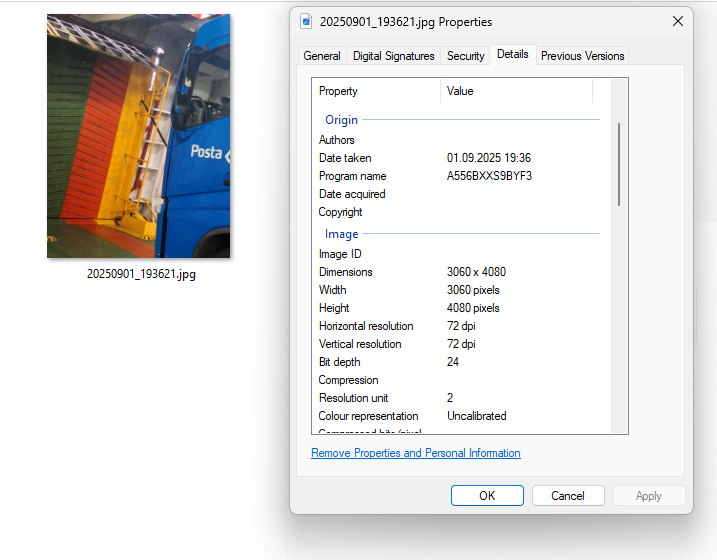
Task: Click the JPG file icon in the title bar
Action: pos(306,22)
